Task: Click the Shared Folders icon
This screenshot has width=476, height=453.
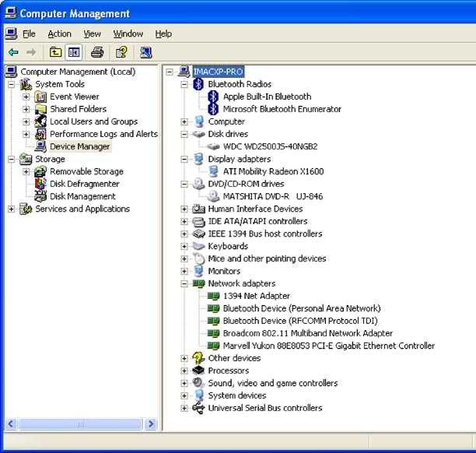Action: tap(40, 110)
